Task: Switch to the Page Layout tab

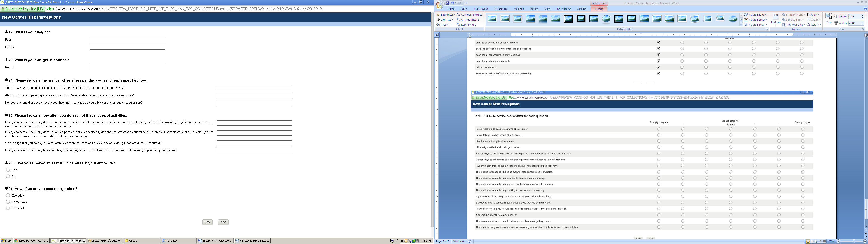Action: coord(481,9)
